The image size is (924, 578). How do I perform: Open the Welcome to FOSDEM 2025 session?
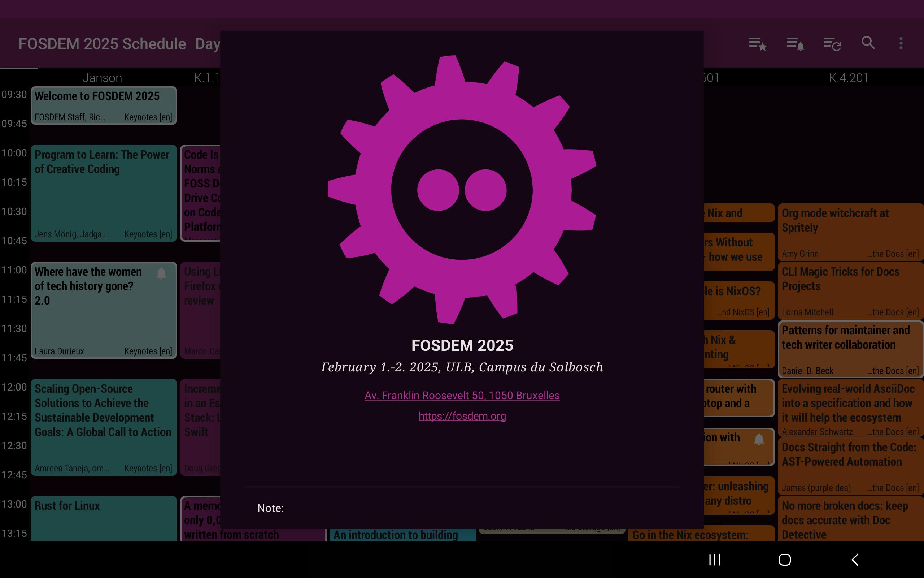[x=104, y=105]
